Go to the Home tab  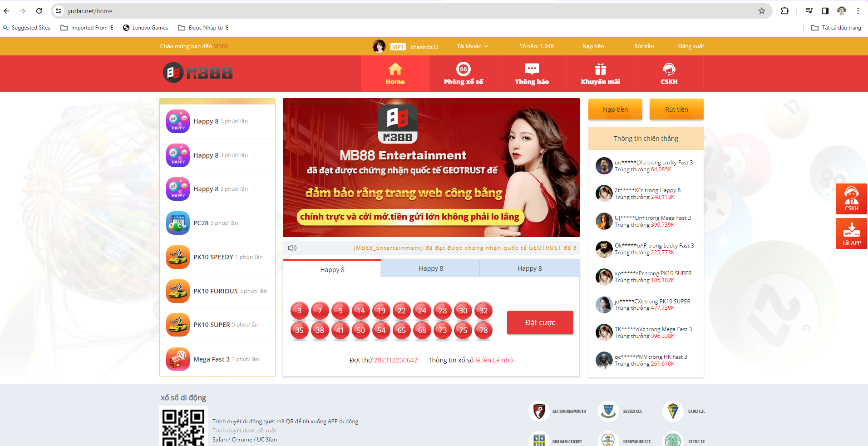pyautogui.click(x=395, y=74)
